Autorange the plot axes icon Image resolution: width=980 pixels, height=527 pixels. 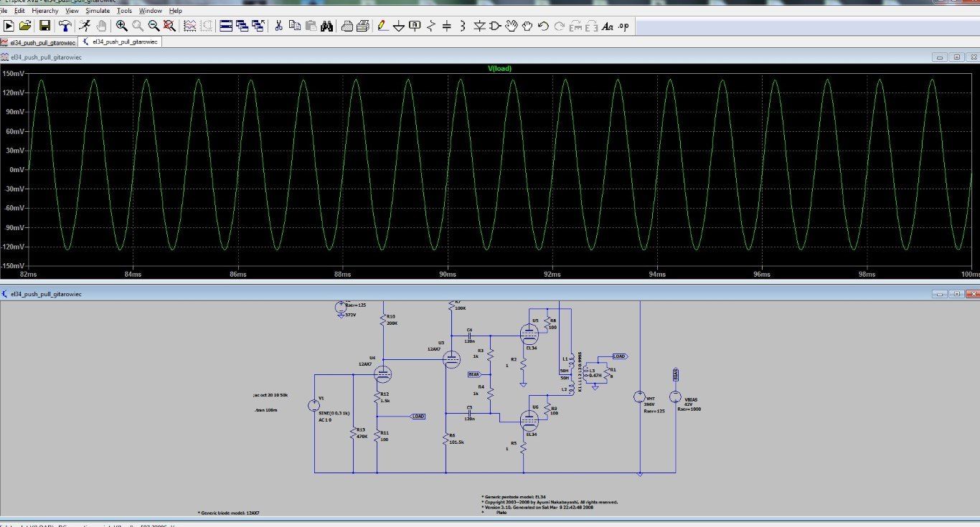tap(190, 26)
